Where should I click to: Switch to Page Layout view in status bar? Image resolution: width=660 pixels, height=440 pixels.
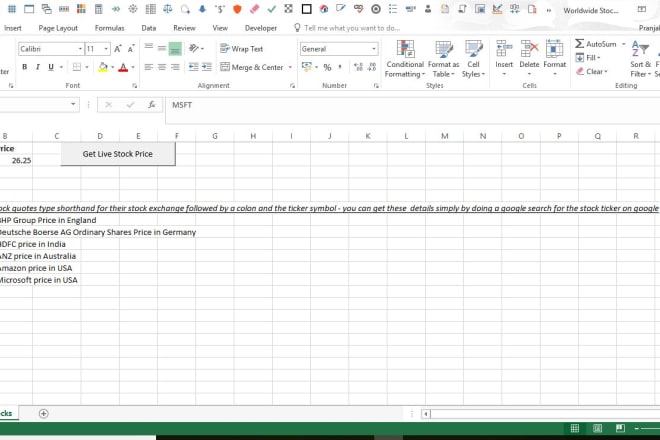click(597, 428)
